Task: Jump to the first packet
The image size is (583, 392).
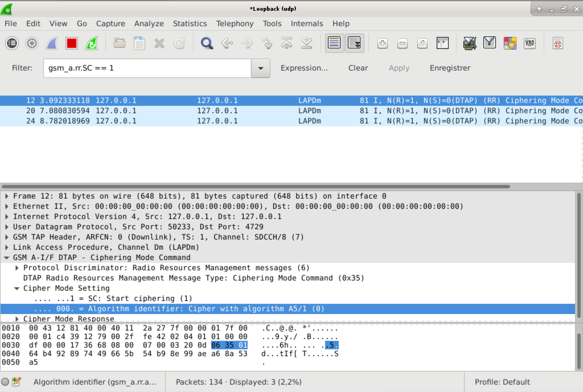Action: point(287,44)
